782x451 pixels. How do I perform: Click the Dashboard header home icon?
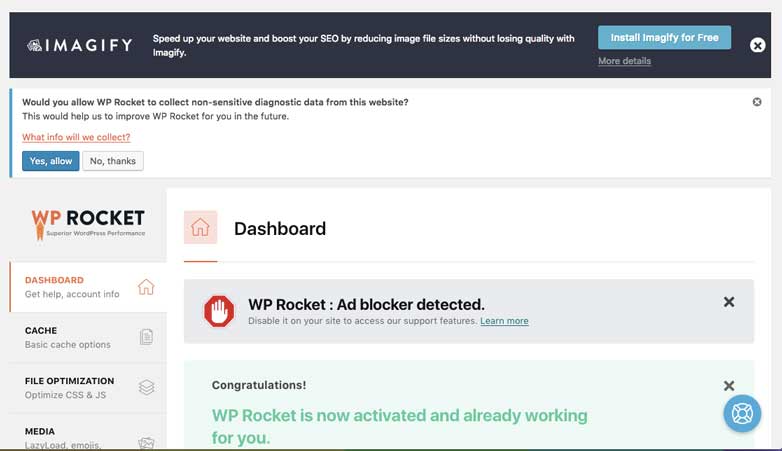(200, 227)
